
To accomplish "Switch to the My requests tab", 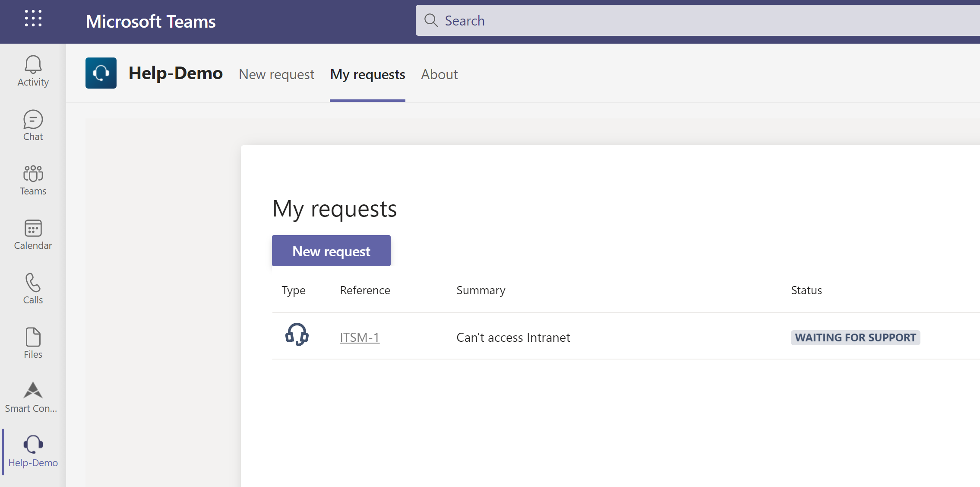I will point(367,74).
